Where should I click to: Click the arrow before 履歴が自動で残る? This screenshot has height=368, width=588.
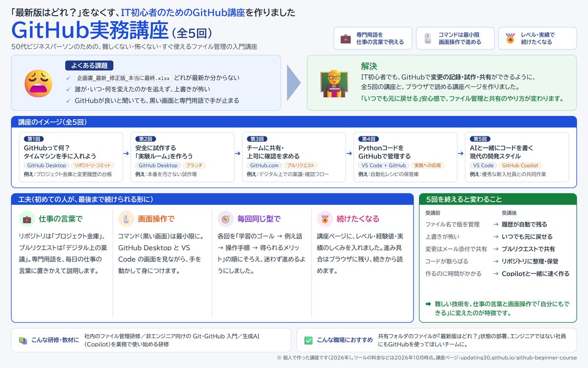pos(496,224)
